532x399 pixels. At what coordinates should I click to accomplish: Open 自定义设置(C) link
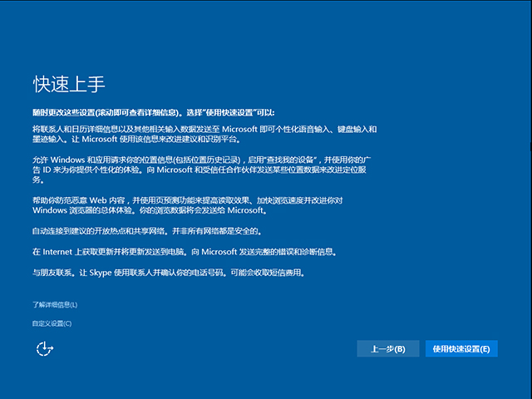(52, 323)
